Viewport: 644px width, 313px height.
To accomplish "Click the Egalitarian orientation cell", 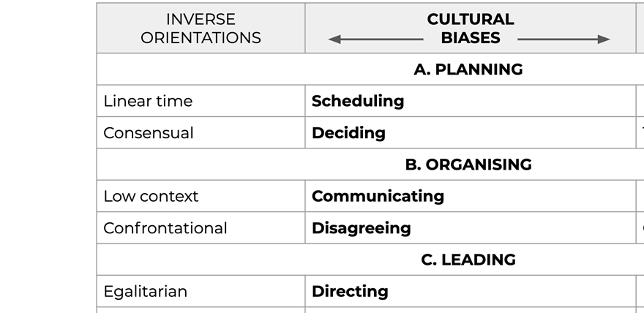I will tap(201, 291).
